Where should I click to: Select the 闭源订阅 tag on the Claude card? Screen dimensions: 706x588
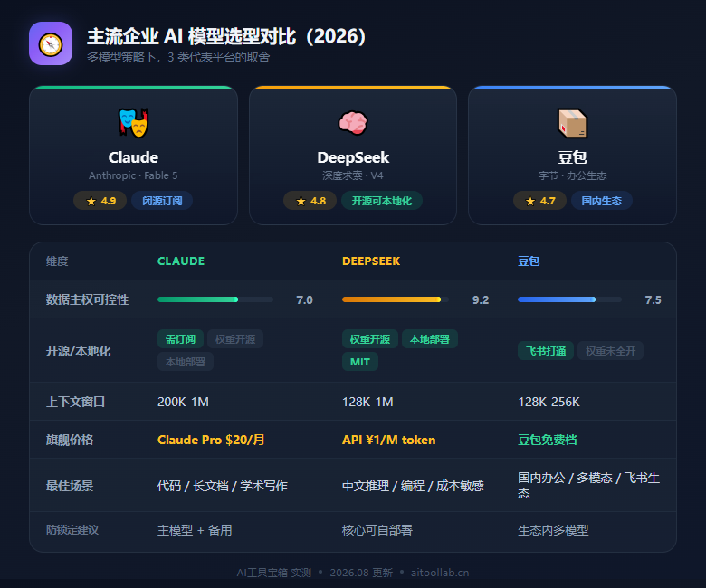point(162,201)
